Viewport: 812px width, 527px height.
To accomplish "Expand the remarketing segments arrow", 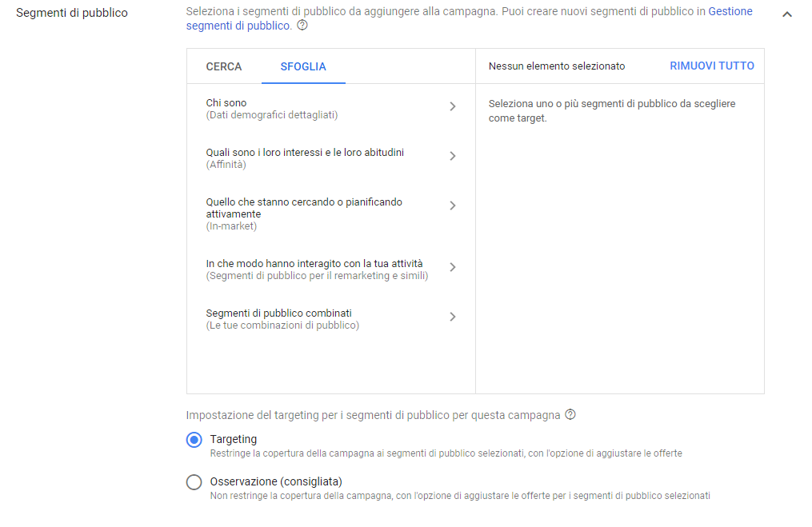I will (x=453, y=267).
